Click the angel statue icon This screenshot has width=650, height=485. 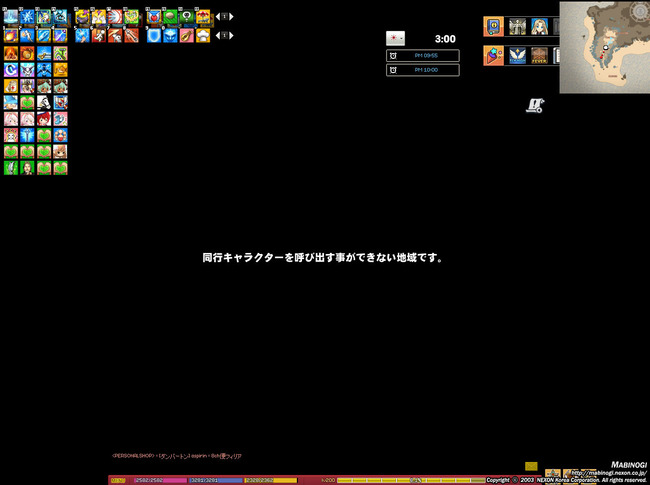pyautogui.click(x=517, y=27)
